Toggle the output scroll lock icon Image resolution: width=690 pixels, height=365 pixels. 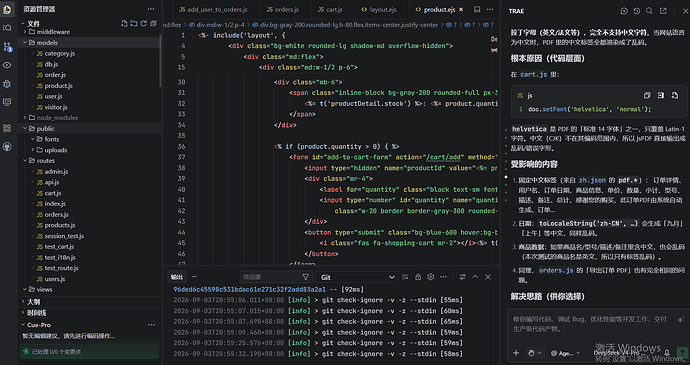418,277
